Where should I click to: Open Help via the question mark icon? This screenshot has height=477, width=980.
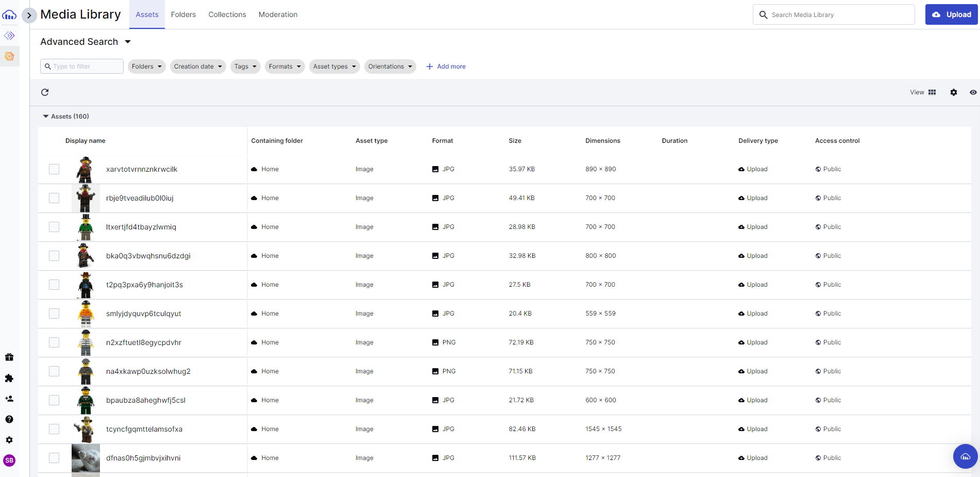click(x=9, y=419)
